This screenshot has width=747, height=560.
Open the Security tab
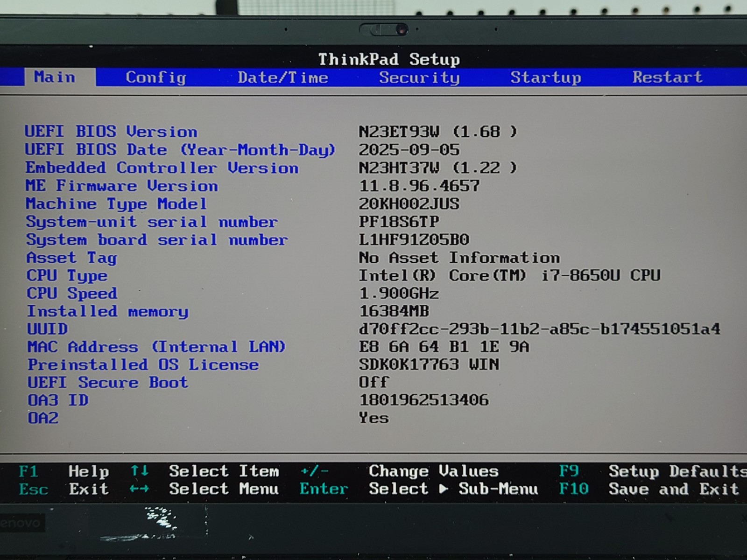click(x=419, y=77)
